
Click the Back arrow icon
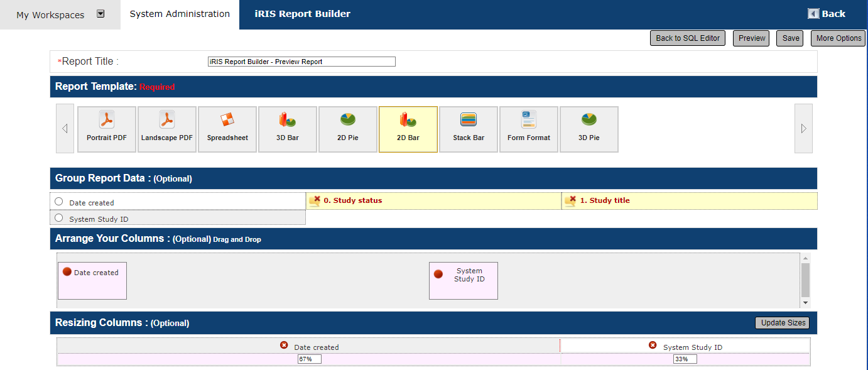click(813, 14)
